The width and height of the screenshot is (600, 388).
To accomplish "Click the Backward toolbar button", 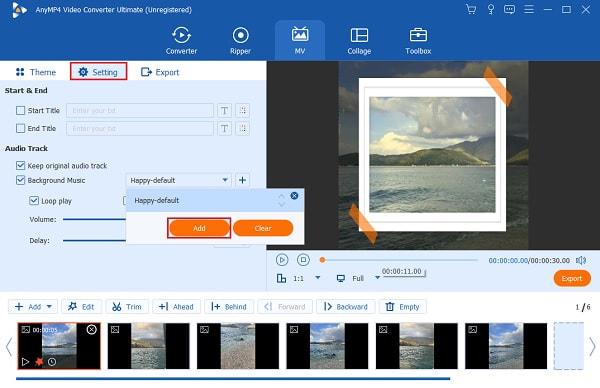I will 346,306.
